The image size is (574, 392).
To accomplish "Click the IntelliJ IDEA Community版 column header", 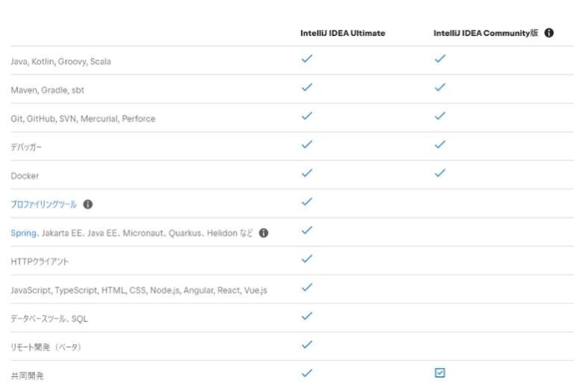I will 485,34.
